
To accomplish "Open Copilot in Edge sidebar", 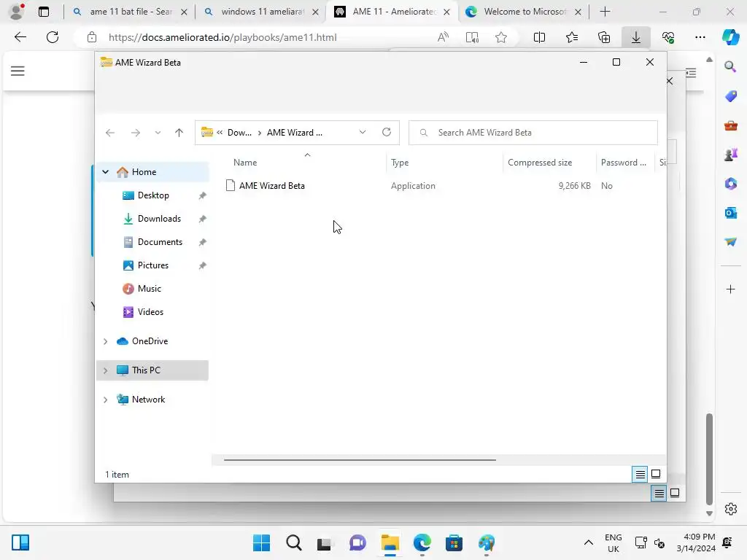I will click(731, 37).
